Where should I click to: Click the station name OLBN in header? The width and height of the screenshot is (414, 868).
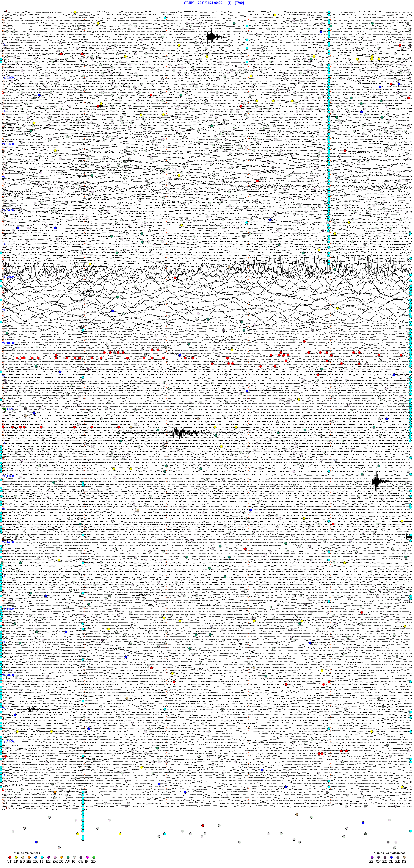tap(188, 3)
